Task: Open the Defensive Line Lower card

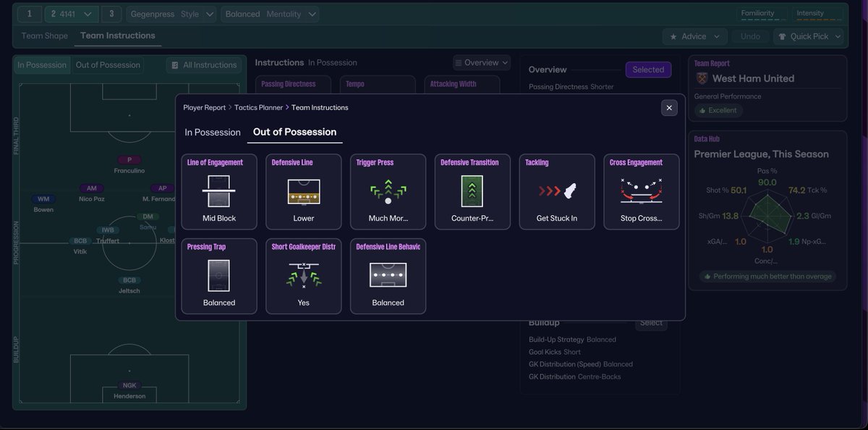Action: pyautogui.click(x=304, y=192)
